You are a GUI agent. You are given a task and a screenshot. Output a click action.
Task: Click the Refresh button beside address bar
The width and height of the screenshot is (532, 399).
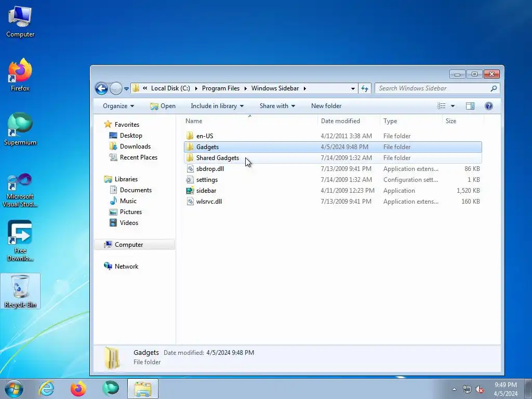point(365,88)
